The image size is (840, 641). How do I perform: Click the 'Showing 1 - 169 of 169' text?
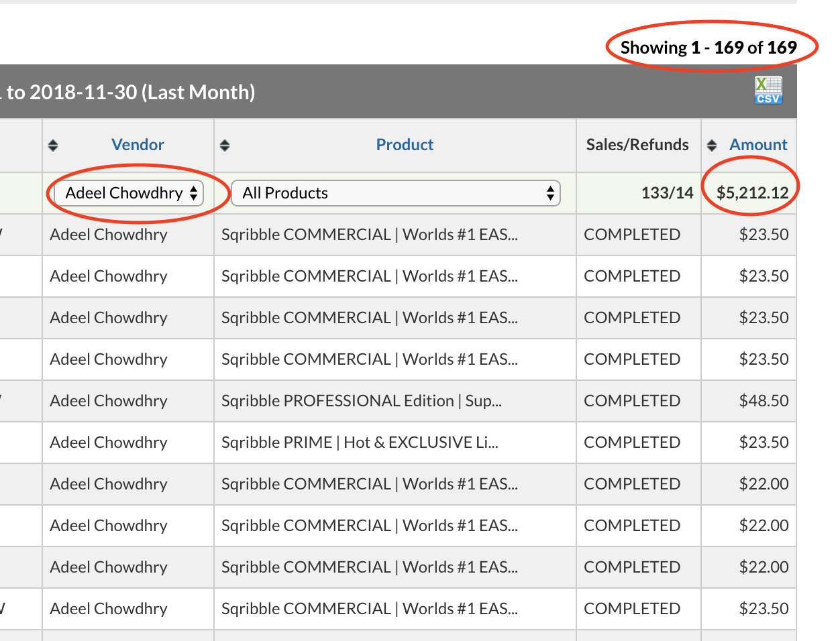coord(708,48)
